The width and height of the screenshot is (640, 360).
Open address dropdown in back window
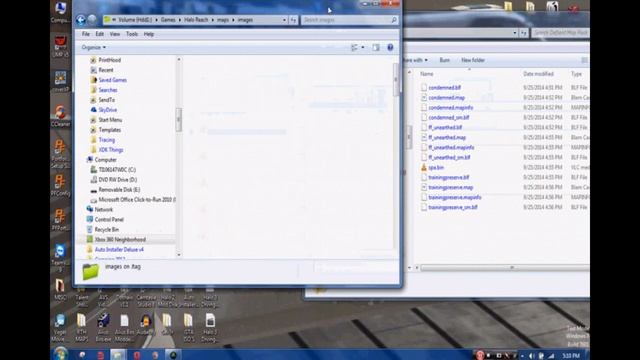(515, 33)
